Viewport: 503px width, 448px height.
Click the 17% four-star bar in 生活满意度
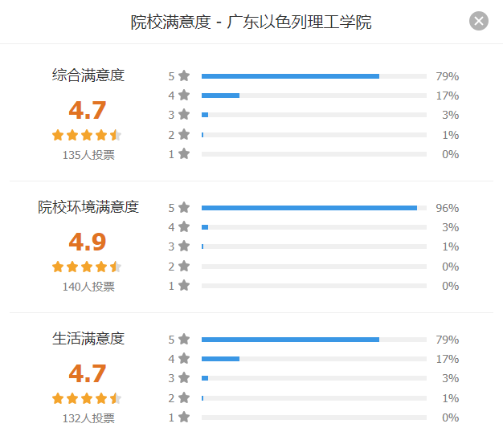click(221, 359)
